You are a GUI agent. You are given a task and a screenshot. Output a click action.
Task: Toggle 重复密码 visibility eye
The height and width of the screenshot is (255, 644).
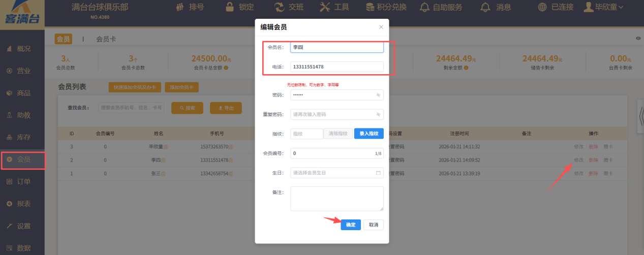tap(378, 115)
